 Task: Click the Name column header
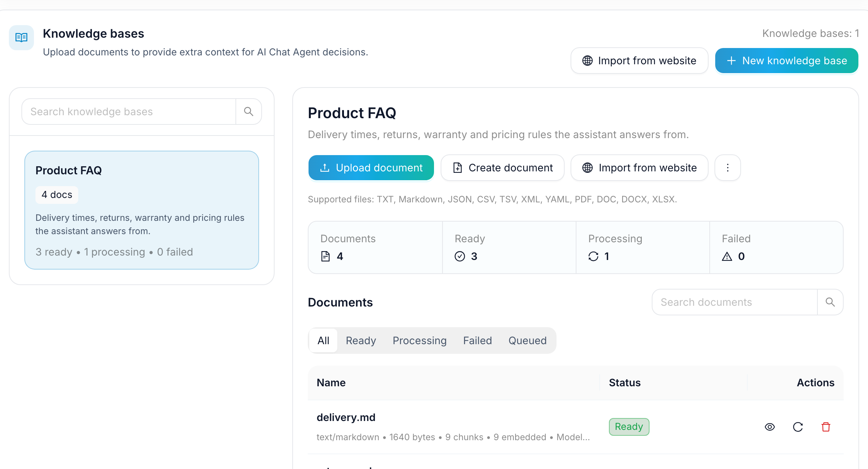click(331, 383)
